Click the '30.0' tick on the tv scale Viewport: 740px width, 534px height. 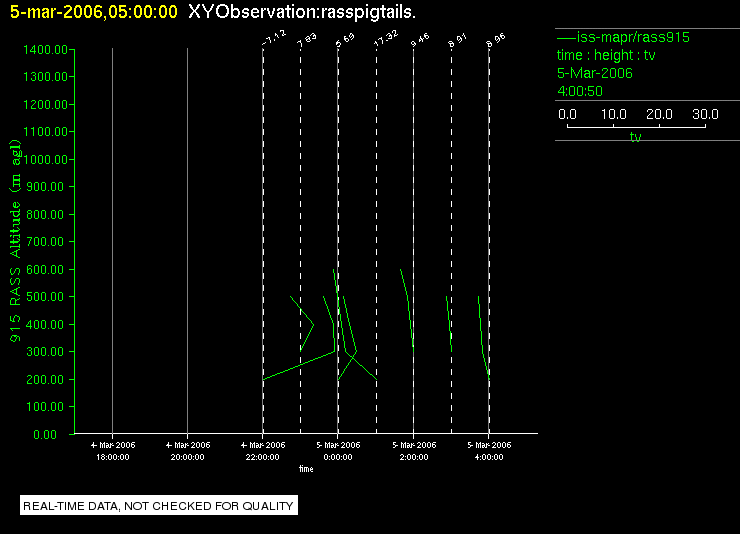pos(705,114)
